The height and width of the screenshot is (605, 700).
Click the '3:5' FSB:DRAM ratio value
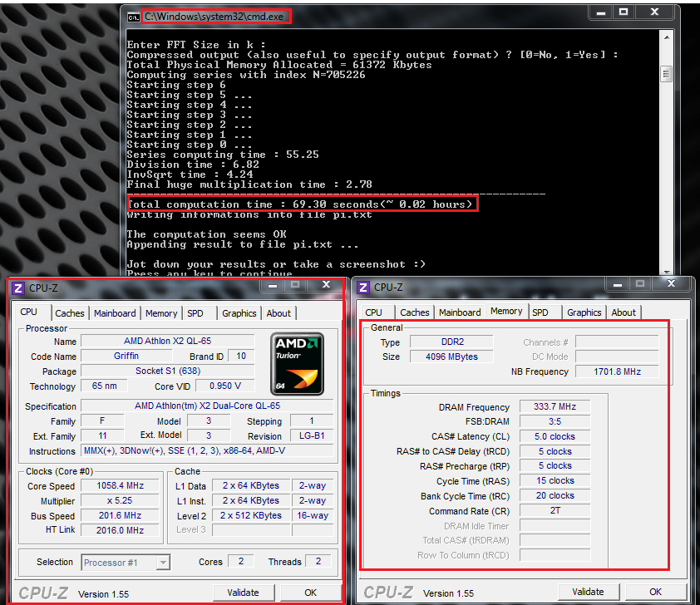coord(555,421)
